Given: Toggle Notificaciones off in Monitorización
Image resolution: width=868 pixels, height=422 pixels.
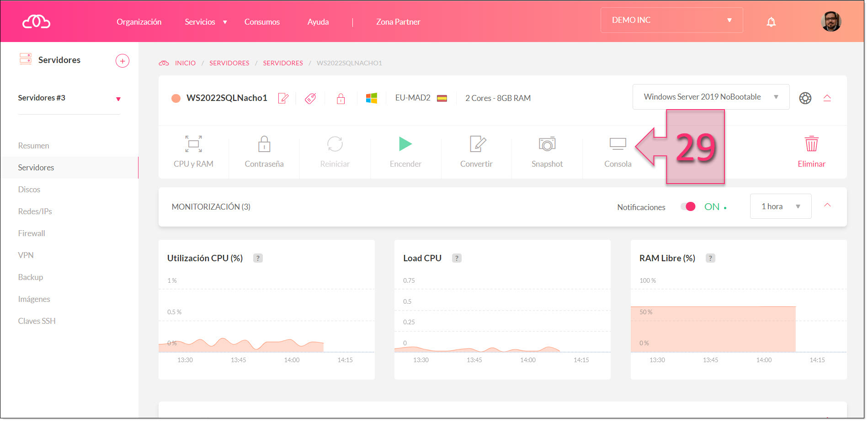Looking at the screenshot, I should point(688,206).
